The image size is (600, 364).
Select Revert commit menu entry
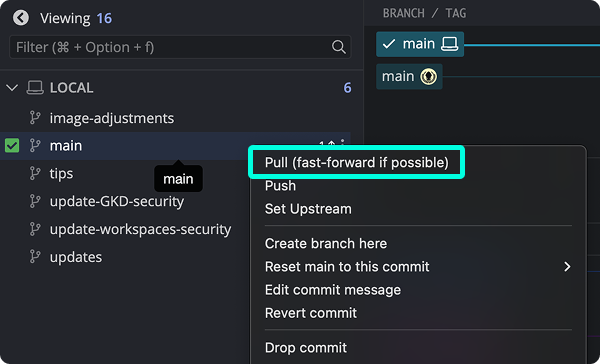(311, 313)
